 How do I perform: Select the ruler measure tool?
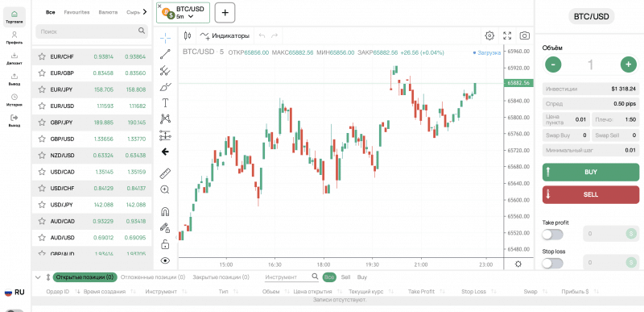click(x=165, y=173)
